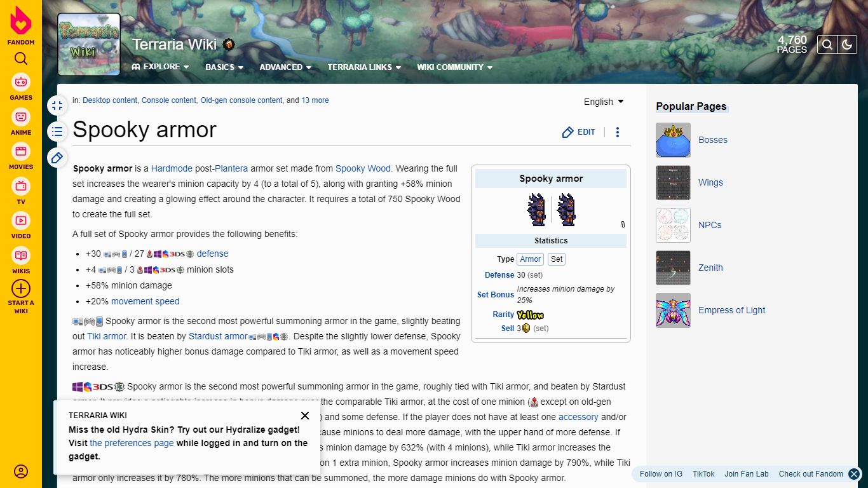868x488 pixels.
Task: Follow the accessory link
Action: coord(578,417)
